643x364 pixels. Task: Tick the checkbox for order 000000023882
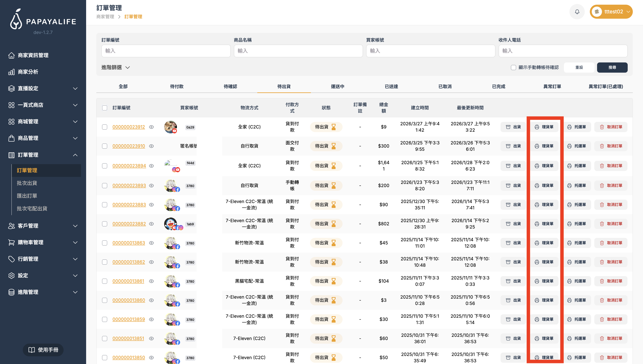(105, 224)
